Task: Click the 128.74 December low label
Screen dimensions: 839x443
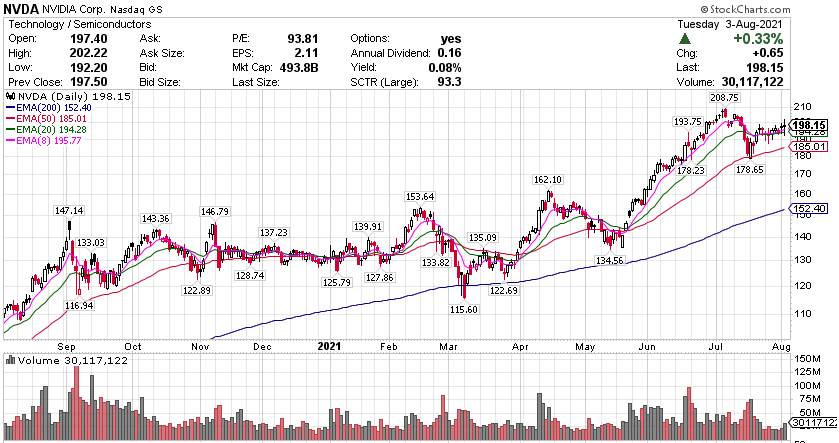Action: coord(249,276)
